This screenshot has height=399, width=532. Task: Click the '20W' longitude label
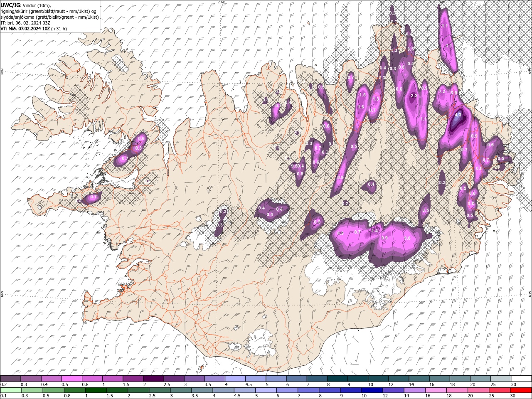coord(221,2)
